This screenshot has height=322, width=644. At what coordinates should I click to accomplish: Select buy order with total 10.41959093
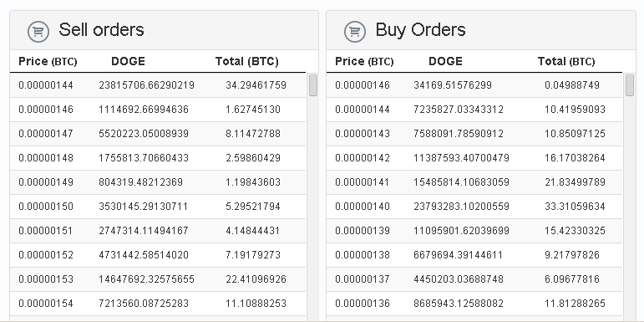point(474,110)
